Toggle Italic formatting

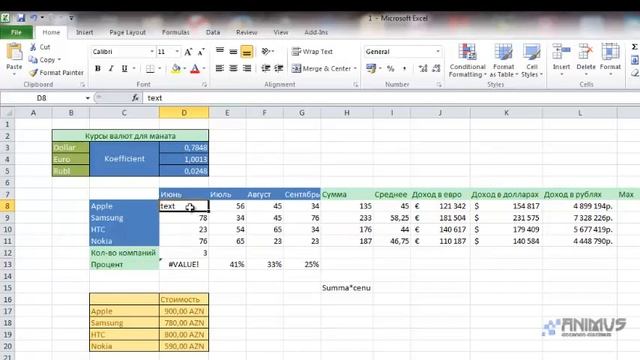(111, 69)
